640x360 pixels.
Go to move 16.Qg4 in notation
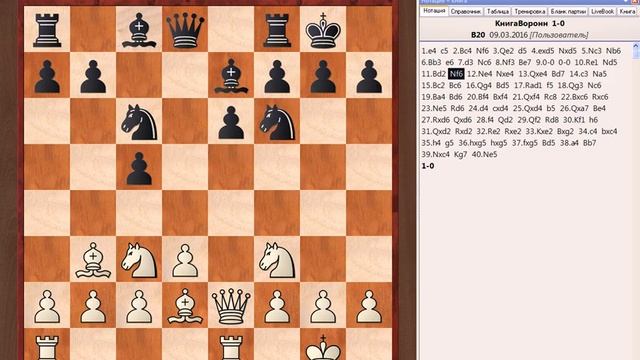[x=479, y=85]
